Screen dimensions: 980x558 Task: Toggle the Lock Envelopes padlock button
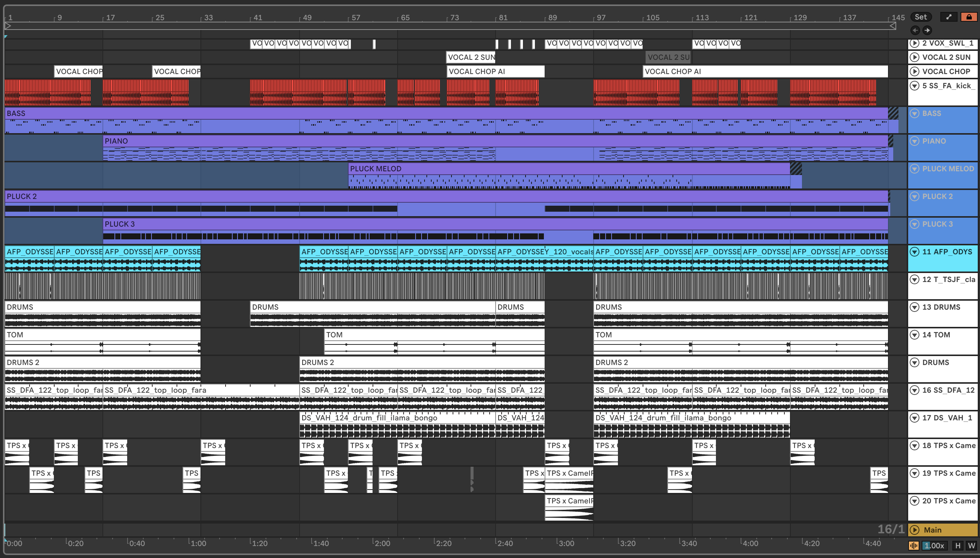click(968, 17)
